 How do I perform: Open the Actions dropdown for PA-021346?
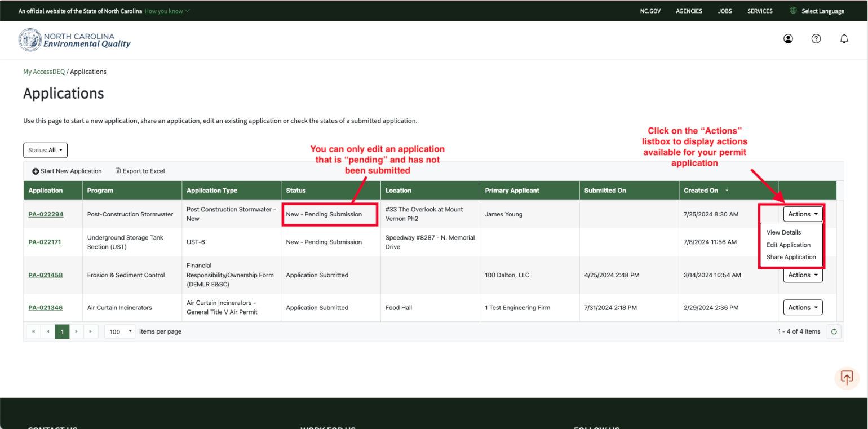tap(803, 307)
